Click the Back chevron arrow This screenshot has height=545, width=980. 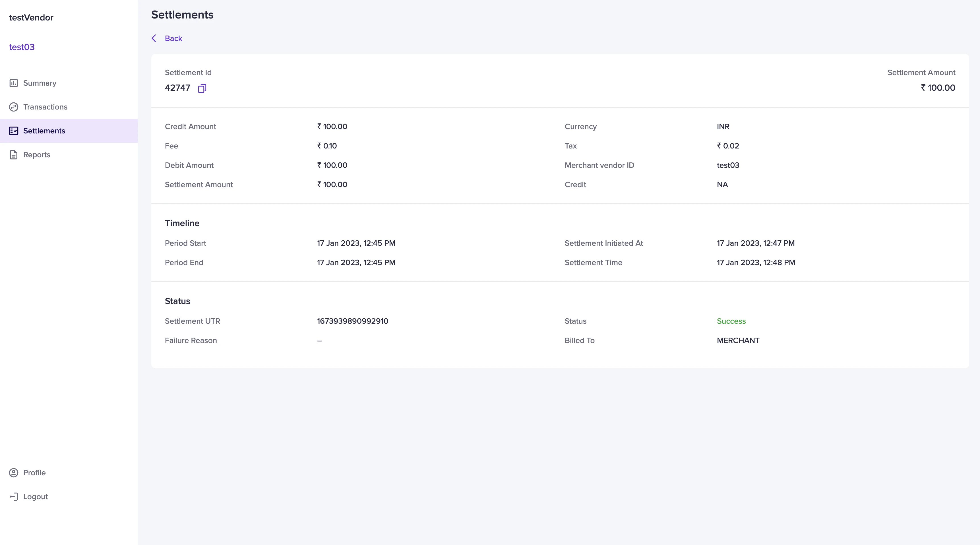point(154,38)
